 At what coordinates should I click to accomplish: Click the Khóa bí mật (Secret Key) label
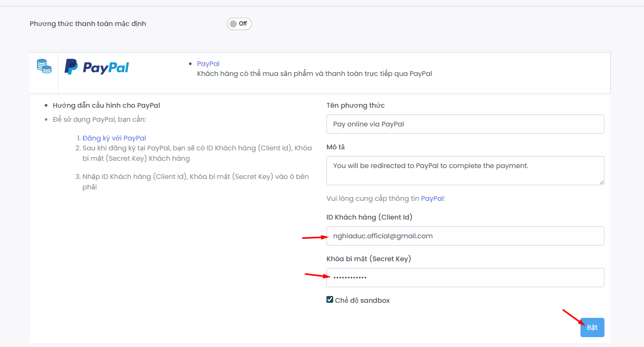[x=369, y=259]
